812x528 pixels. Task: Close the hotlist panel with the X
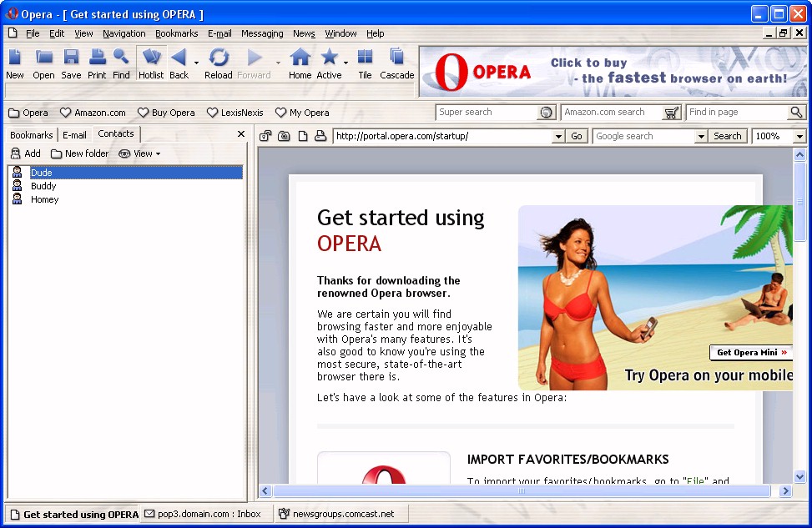[241, 134]
